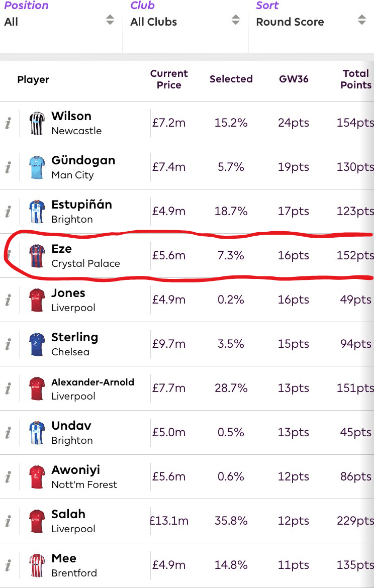Open the Sort dropdown set to Round Score

pos(311,21)
